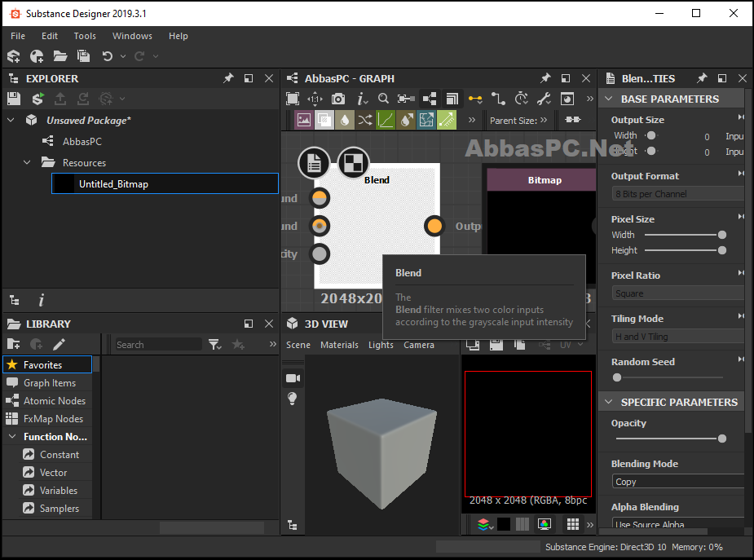Toggle the 2D view tiling grid icon
Image resolution: width=754 pixels, height=560 pixels.
click(573, 524)
